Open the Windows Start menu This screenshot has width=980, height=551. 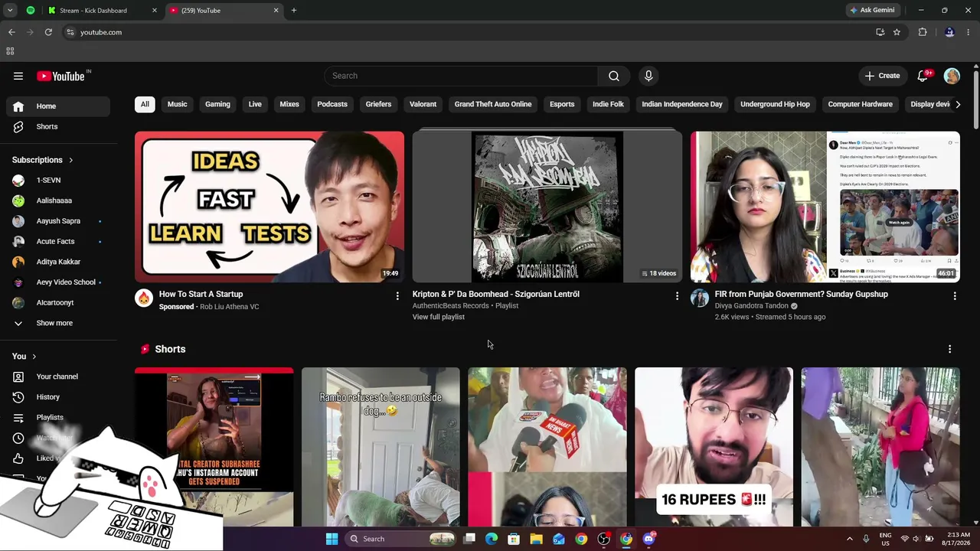click(332, 539)
